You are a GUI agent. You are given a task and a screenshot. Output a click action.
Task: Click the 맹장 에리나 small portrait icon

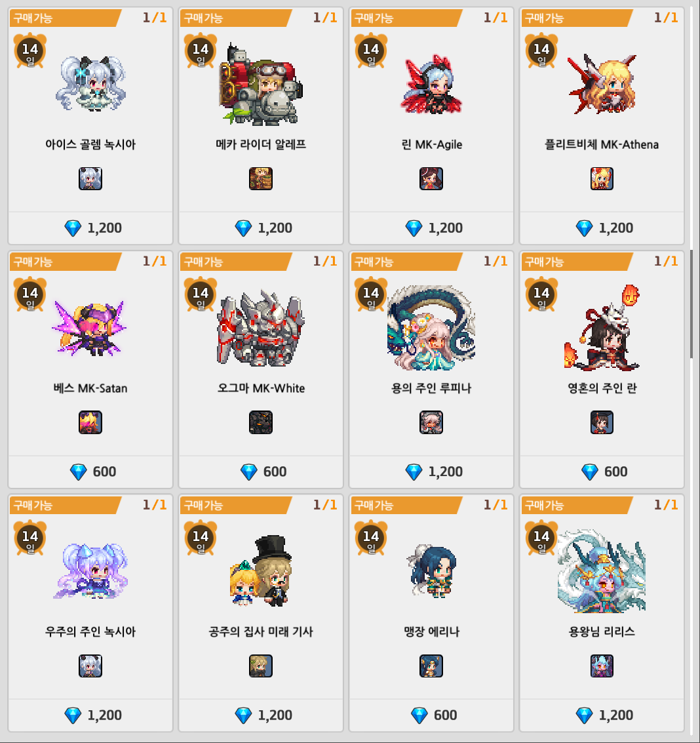pos(431,666)
